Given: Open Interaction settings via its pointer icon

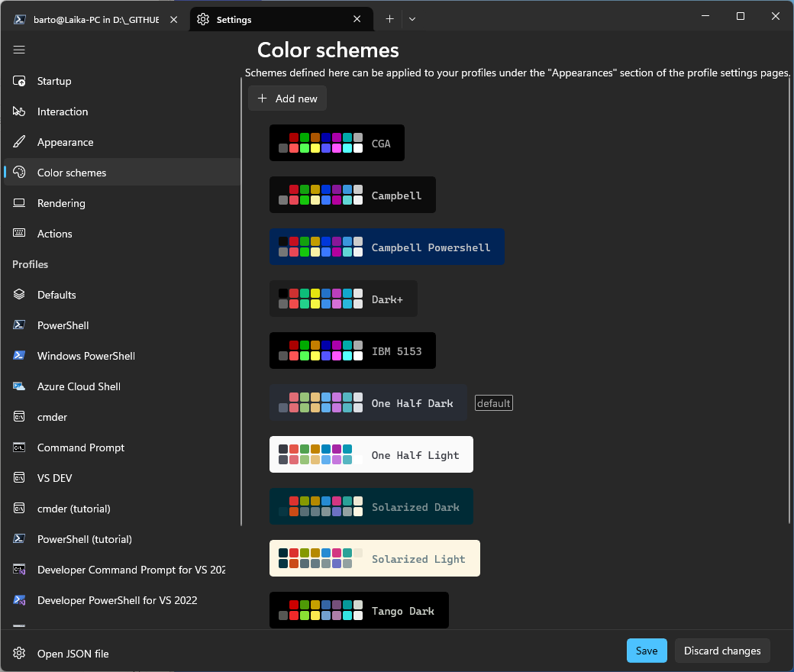Looking at the screenshot, I should click(20, 111).
